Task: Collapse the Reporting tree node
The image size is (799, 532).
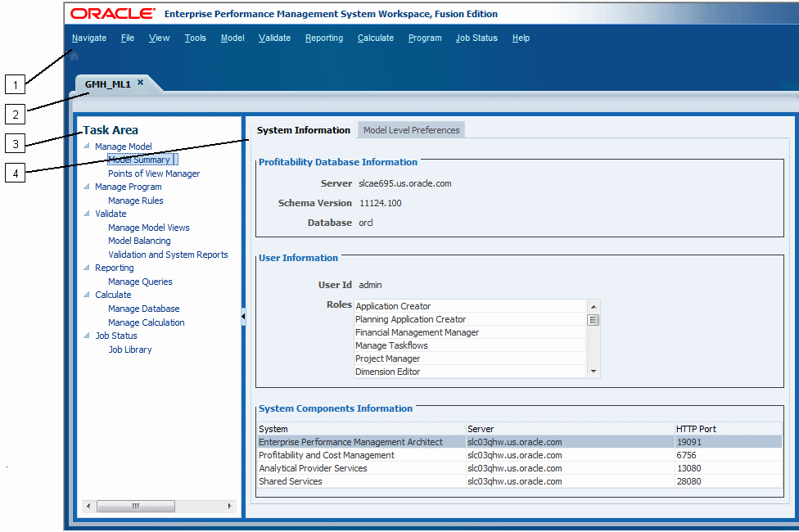Action: click(87, 268)
